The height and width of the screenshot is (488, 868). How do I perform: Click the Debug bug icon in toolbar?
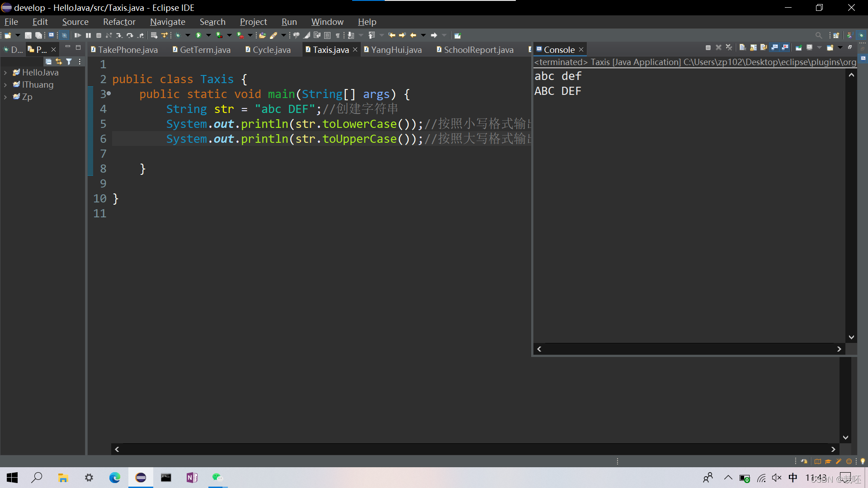tap(178, 35)
